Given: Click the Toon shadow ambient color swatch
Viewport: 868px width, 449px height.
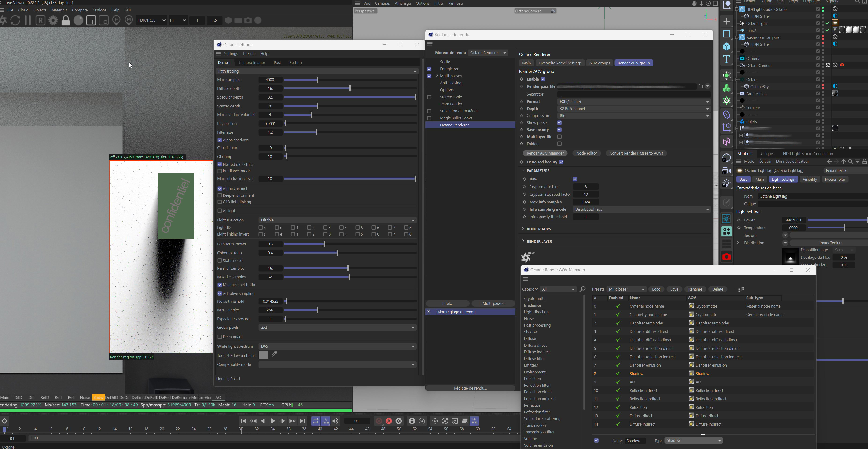Looking at the screenshot, I should tap(263, 355).
